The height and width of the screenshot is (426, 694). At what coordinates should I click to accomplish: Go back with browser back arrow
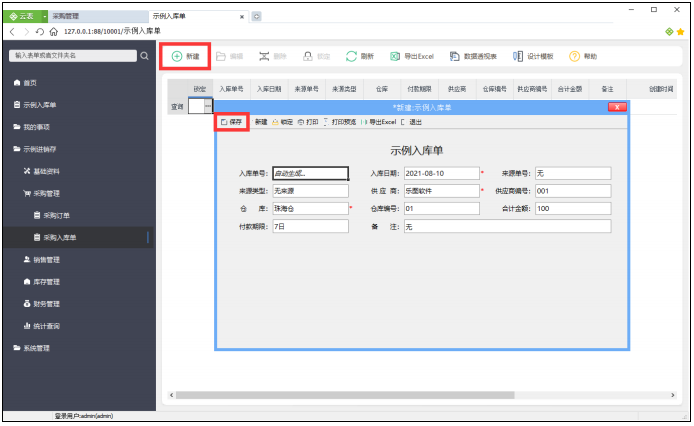tap(12, 31)
